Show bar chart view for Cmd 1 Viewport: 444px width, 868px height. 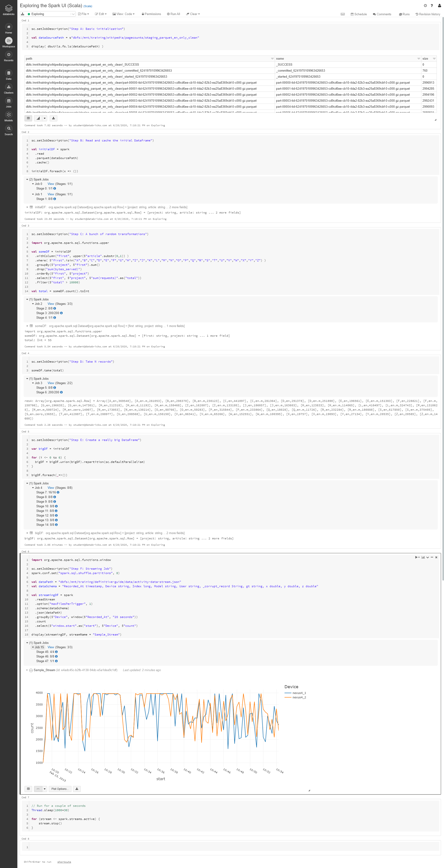38,118
